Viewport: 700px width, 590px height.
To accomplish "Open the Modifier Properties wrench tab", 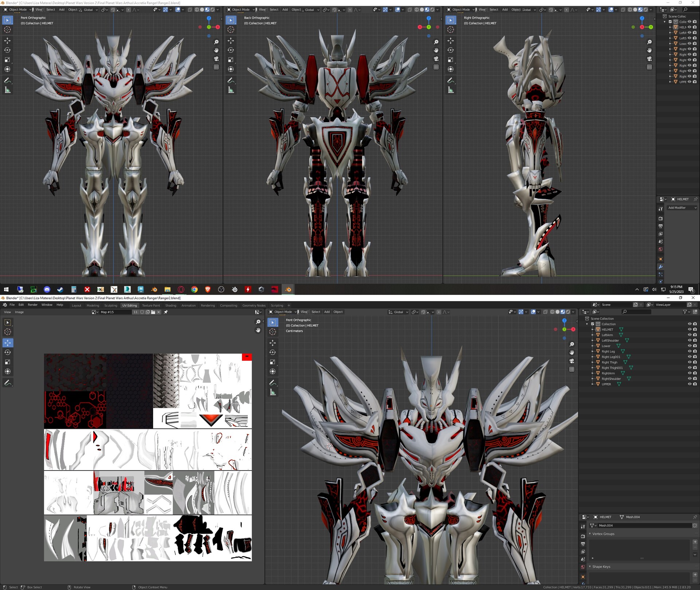I will [661, 267].
